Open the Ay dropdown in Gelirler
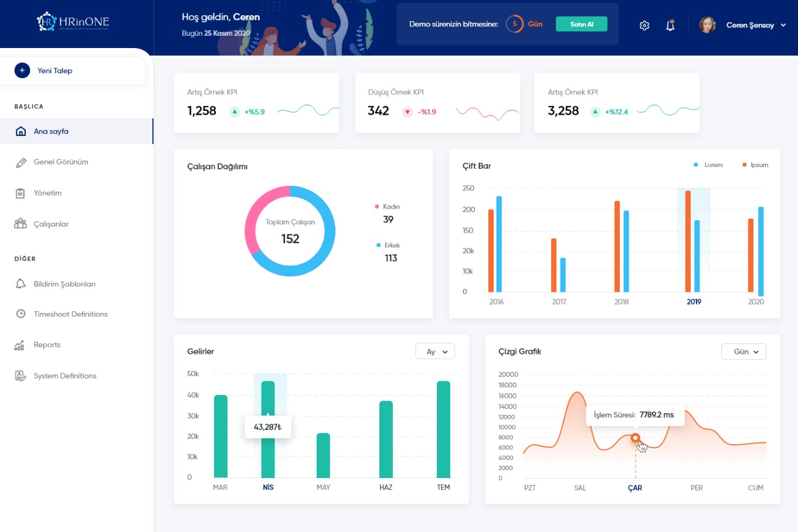Image resolution: width=798 pixels, height=532 pixels. click(x=435, y=352)
